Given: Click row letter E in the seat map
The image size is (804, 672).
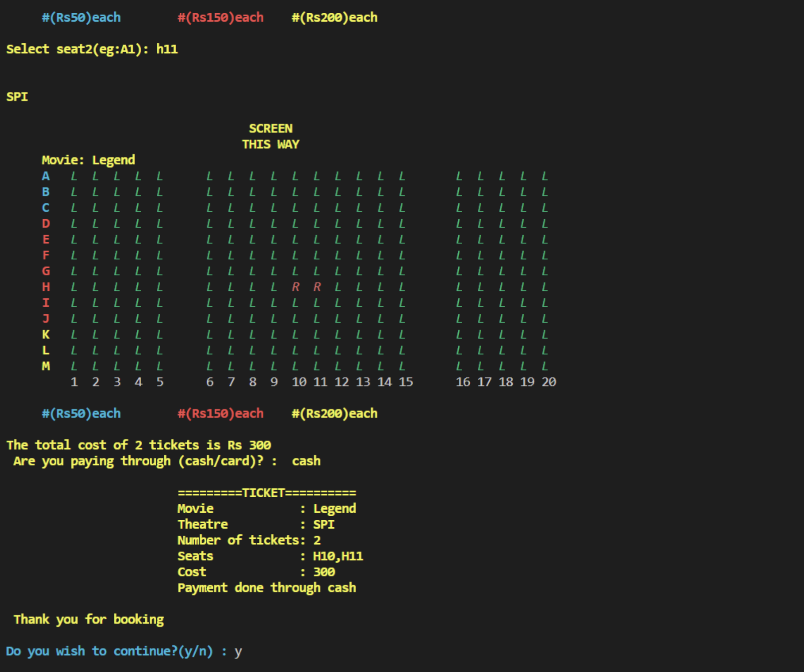Looking at the screenshot, I should click(46, 240).
